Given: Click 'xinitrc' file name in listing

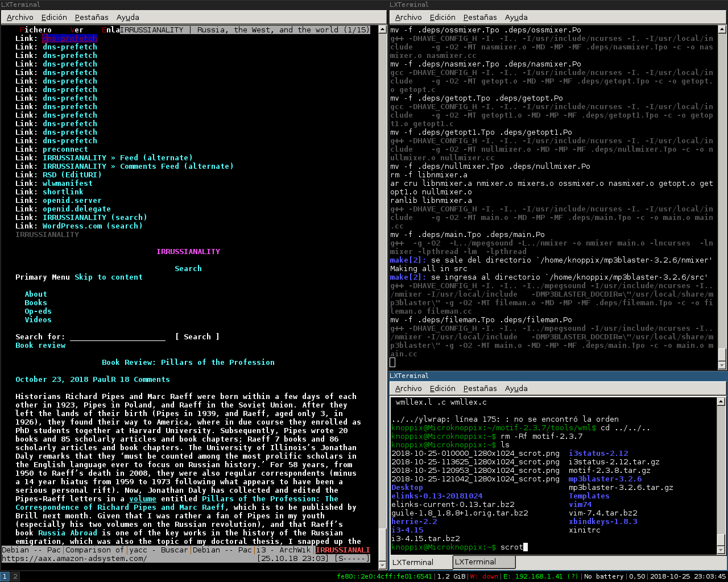Looking at the screenshot, I should [585, 530].
